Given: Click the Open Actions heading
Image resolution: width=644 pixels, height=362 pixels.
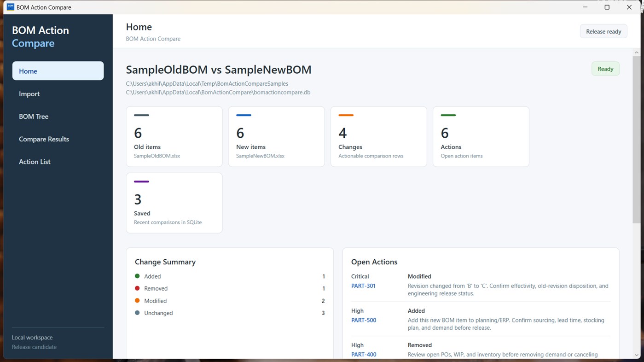Looking at the screenshot, I should point(374,262).
